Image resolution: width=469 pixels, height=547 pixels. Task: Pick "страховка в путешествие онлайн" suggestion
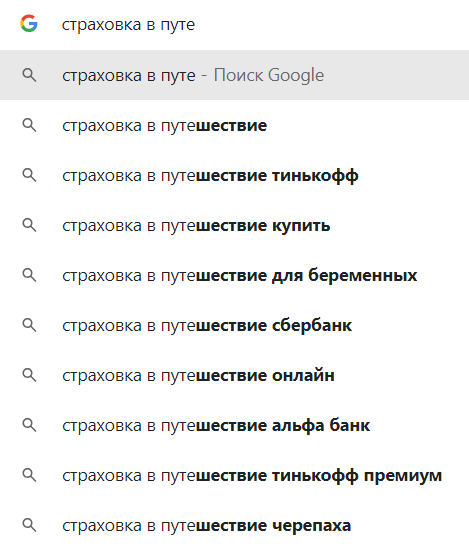point(234,375)
